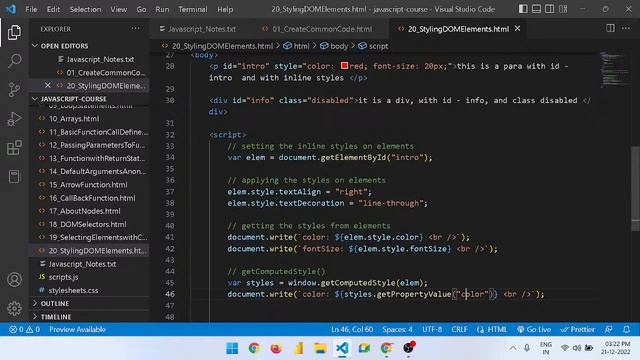Open the Run and Debug view
Viewport: 640px width, 360px height.
(x=14, y=119)
